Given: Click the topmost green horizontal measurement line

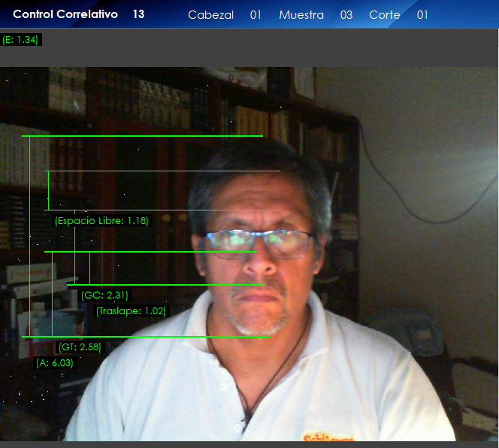Looking at the screenshot, I should (x=142, y=136).
